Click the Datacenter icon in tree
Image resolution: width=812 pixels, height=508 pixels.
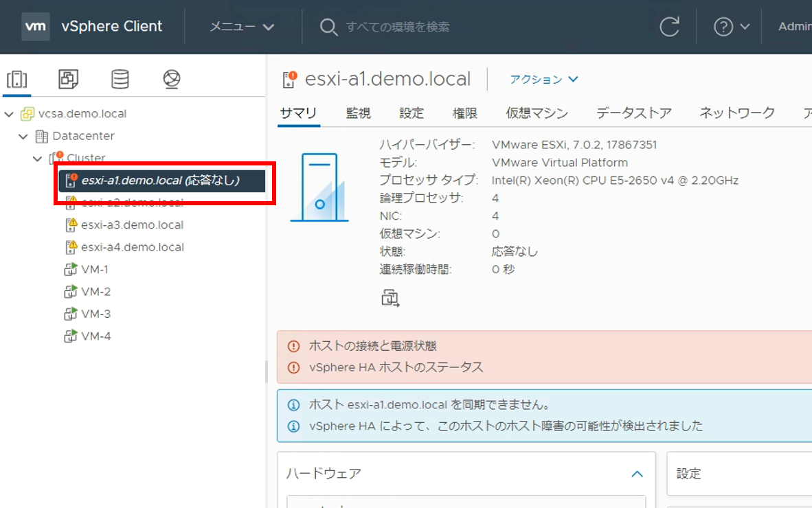[41, 136]
